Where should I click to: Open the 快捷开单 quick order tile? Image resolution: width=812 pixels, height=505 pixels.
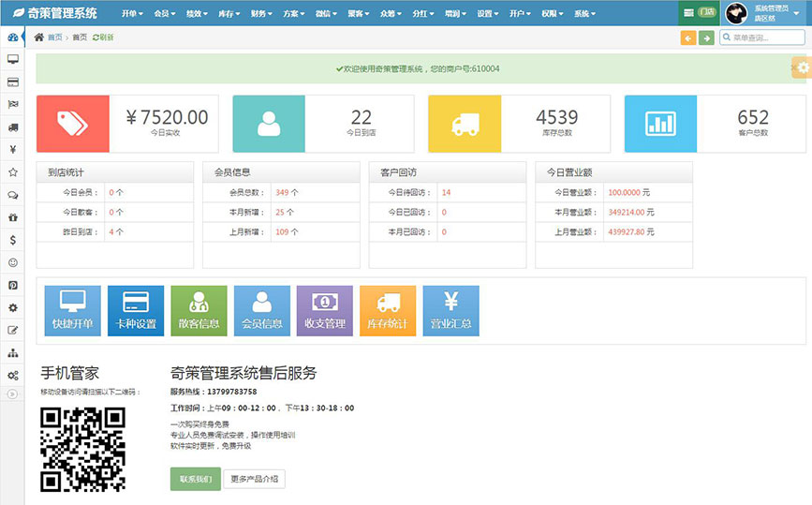pos(73,310)
